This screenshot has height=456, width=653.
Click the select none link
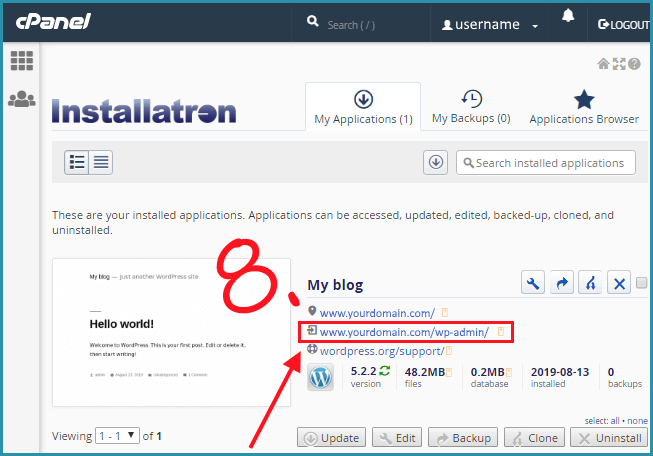pyautogui.click(x=637, y=421)
